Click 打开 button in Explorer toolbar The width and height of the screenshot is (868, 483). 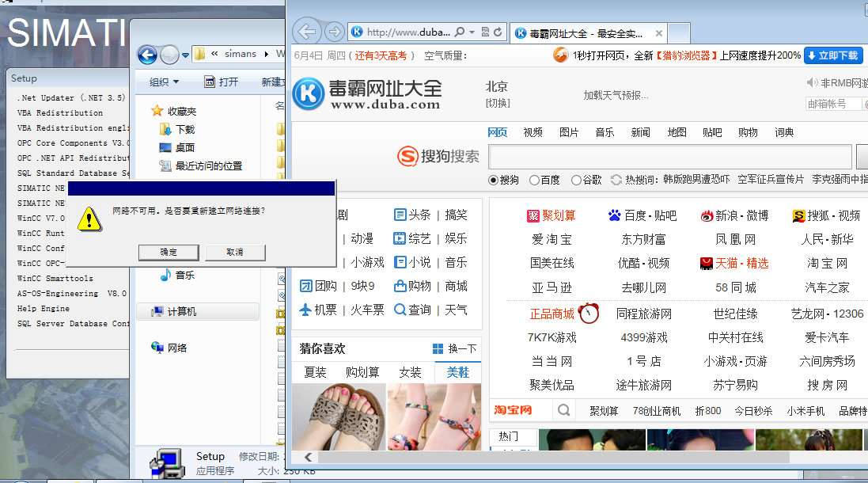222,82
